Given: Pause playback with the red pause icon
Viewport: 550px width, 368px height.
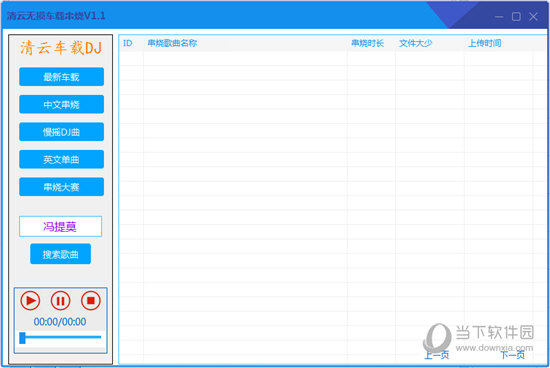Looking at the screenshot, I should [60, 301].
